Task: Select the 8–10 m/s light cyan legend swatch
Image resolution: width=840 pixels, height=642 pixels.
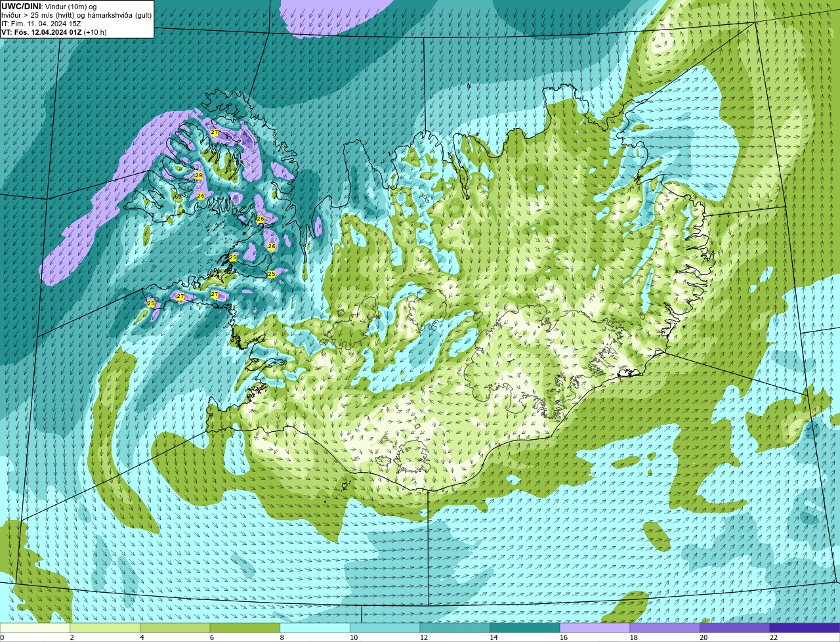Action: click(x=315, y=628)
